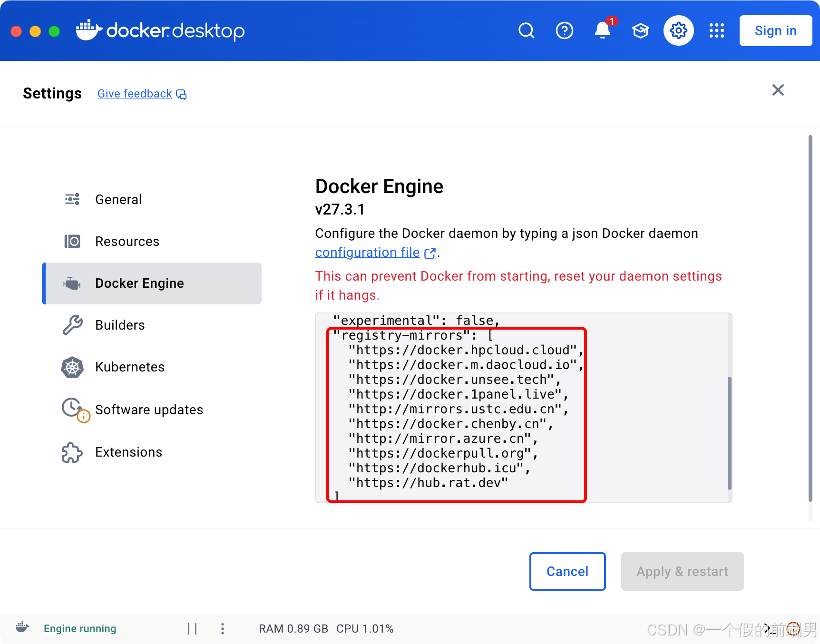Screen dimensions: 820x644
Task: Click the Cancel button
Action: 567,571
